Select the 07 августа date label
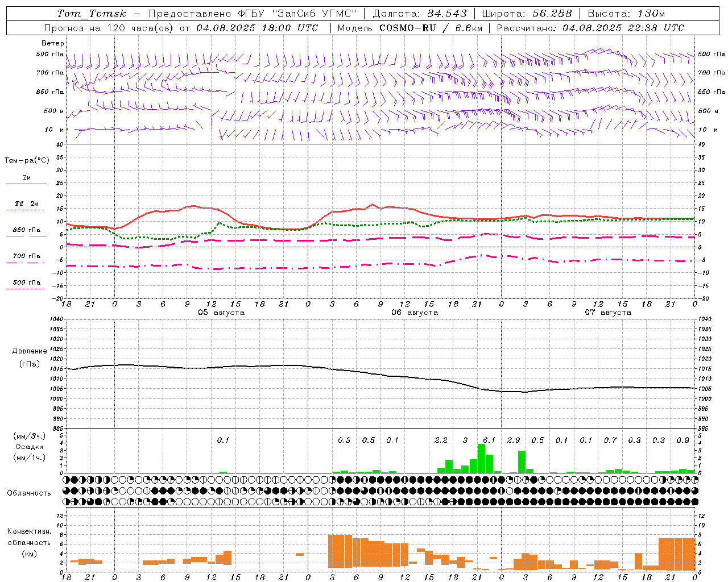 click(608, 313)
